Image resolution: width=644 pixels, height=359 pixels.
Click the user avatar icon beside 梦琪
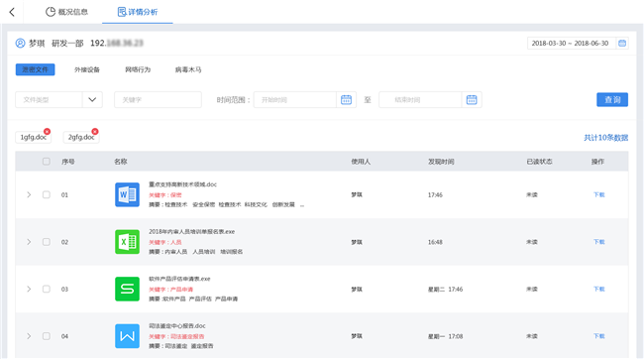click(20, 44)
